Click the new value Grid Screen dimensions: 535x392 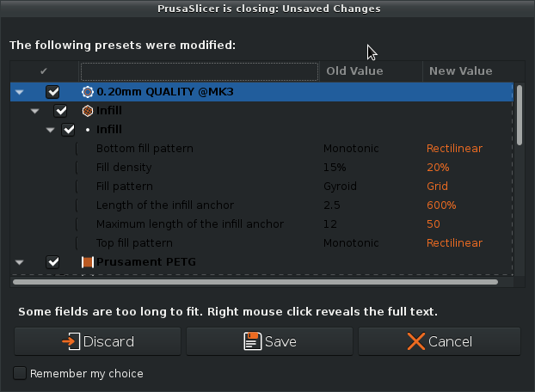[x=437, y=187]
